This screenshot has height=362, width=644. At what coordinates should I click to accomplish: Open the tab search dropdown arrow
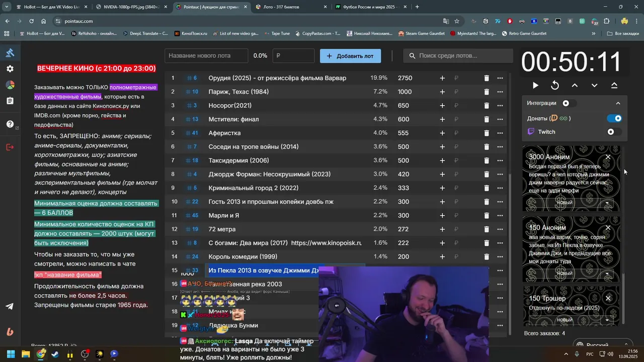point(6,7)
